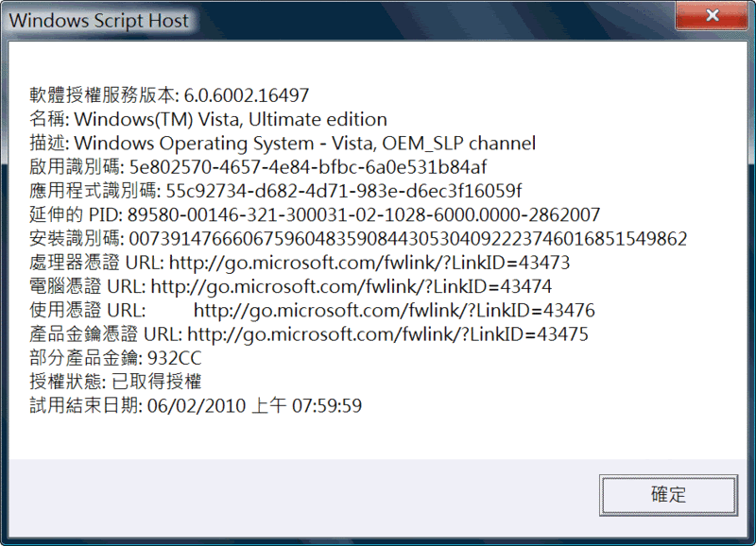Click the partial product key 932CC

(175, 358)
